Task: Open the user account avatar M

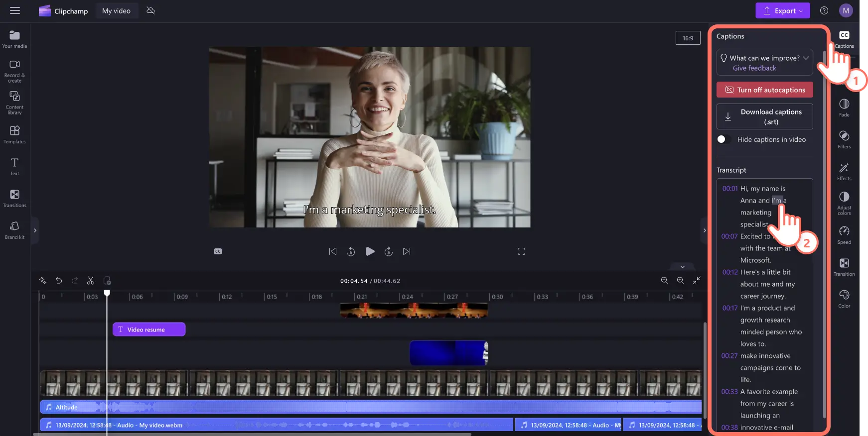Action: tap(846, 10)
